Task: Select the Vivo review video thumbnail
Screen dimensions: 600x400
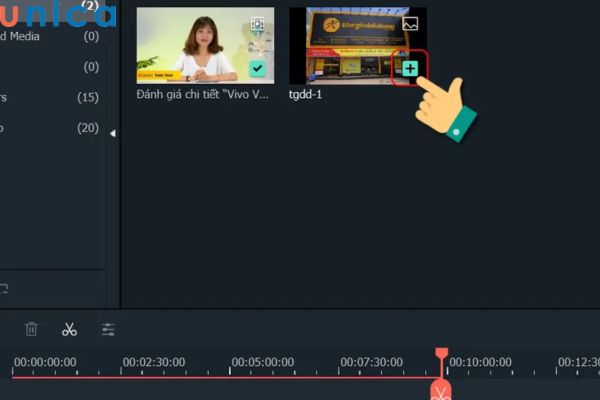Action: click(205, 45)
